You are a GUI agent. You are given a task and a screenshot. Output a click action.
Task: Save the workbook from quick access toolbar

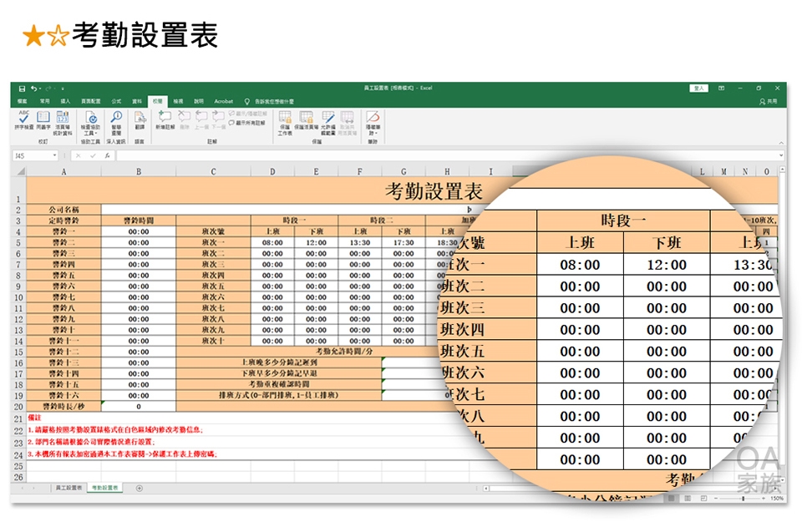click(x=23, y=88)
